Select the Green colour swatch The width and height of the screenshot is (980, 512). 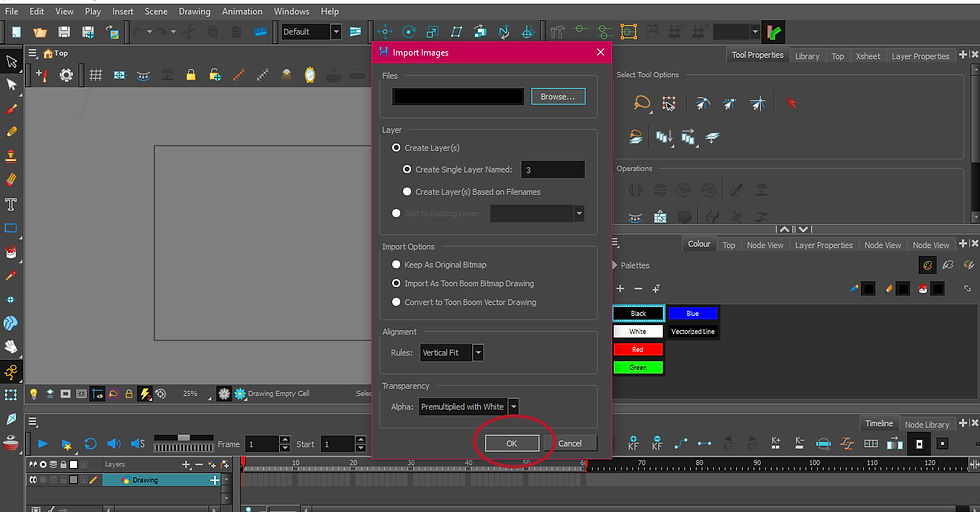638,368
